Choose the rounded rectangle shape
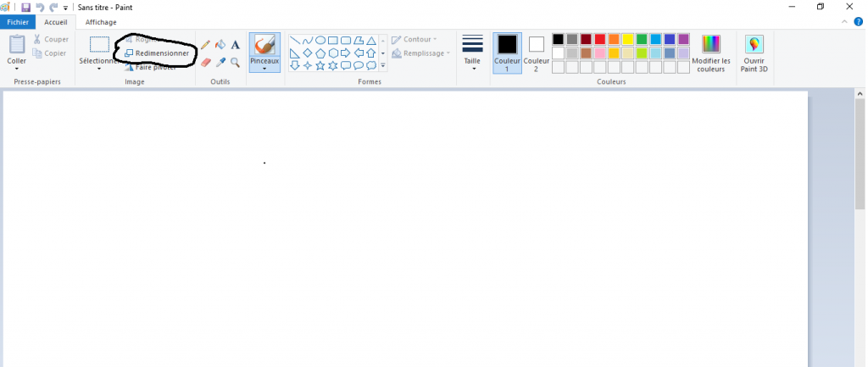This screenshot has width=868, height=367. pyautogui.click(x=346, y=41)
